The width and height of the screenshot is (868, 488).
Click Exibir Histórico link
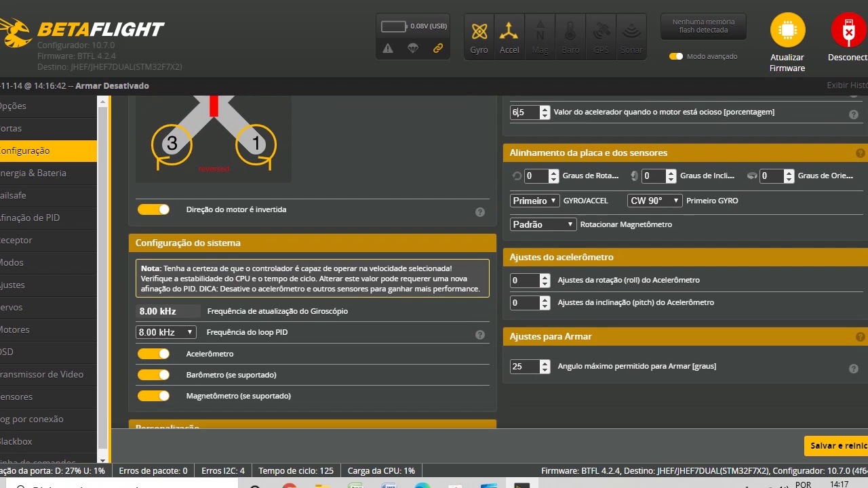tap(847, 85)
